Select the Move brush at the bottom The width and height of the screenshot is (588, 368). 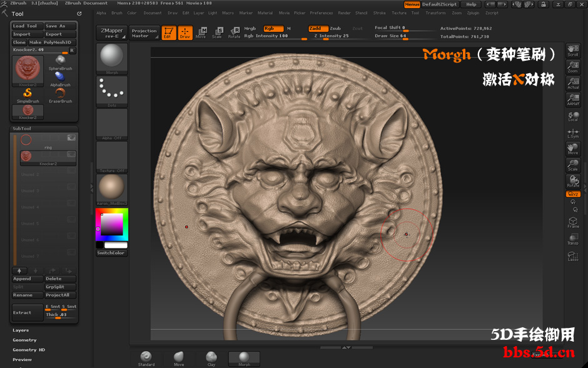coord(178,359)
